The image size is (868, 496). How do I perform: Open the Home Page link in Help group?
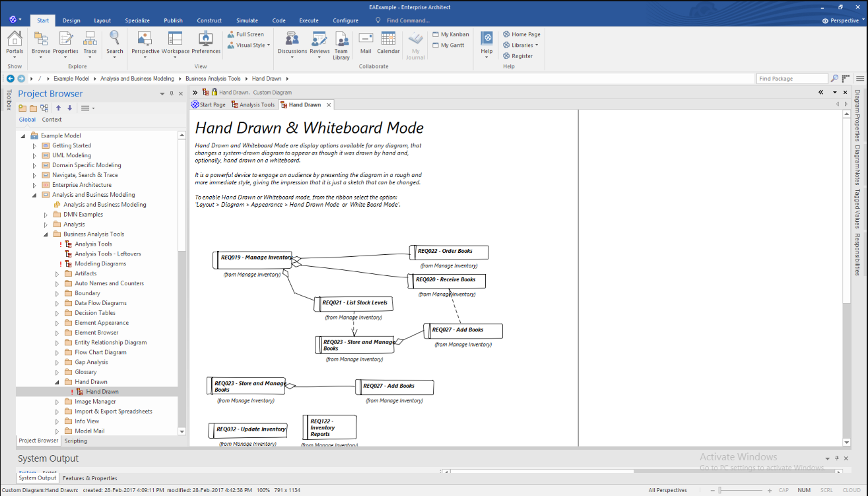(x=521, y=34)
